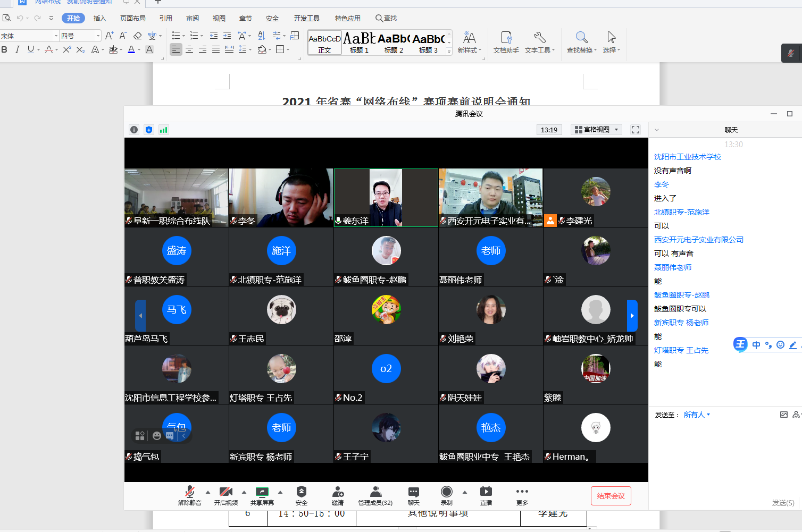Enter full screen in meeting window
This screenshot has height=532, width=802.
click(636, 130)
